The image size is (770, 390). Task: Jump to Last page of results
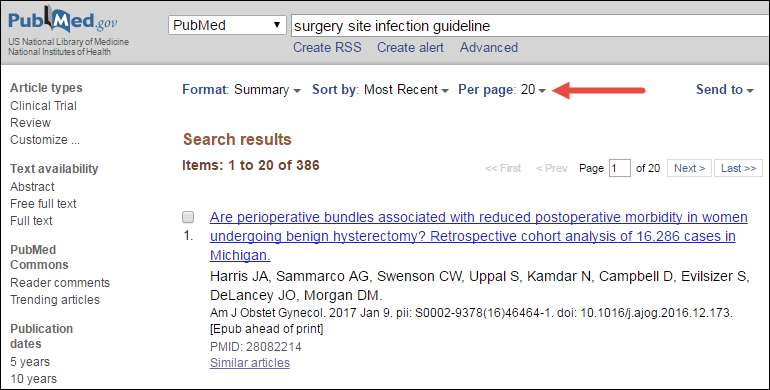(x=738, y=168)
